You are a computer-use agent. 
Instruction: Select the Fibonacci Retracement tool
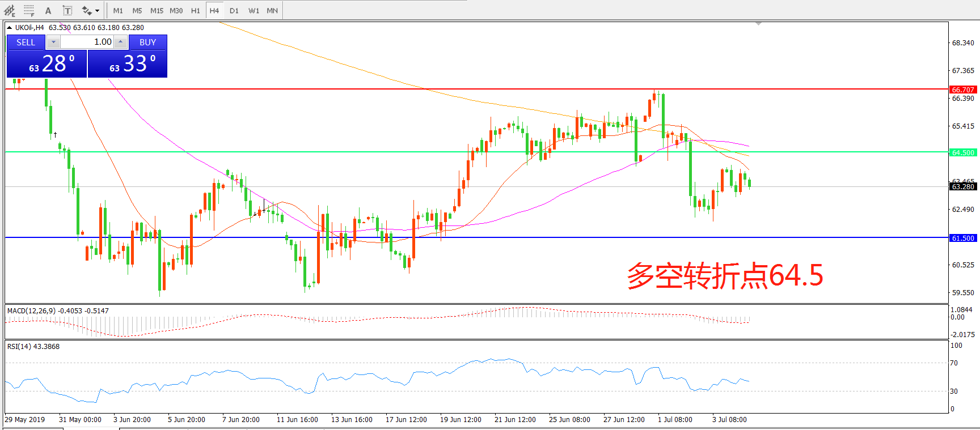tap(29, 10)
